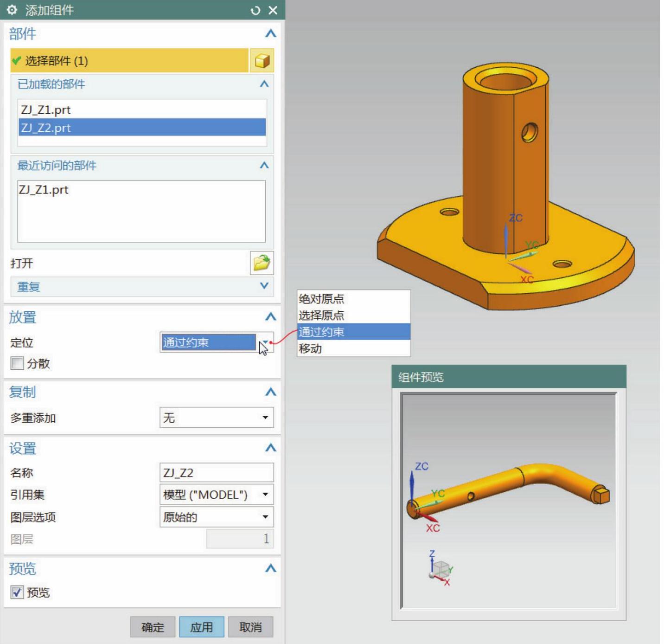Select ZJ_Z2.prt in loaded parts
Screen dimensions: 664x644
(x=142, y=127)
